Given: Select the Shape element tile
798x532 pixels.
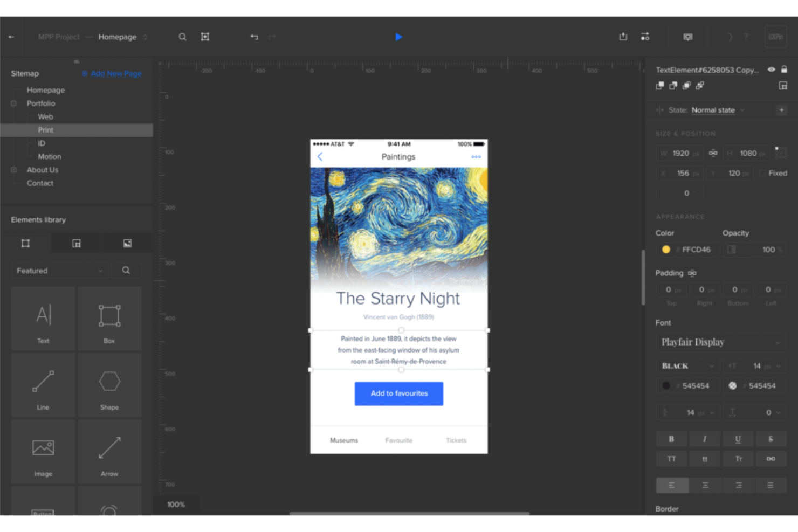Looking at the screenshot, I should (x=109, y=385).
